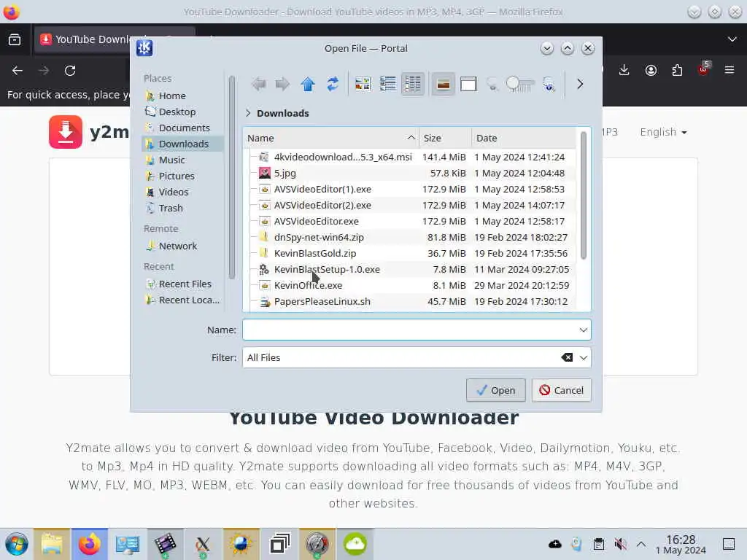This screenshot has height=560, width=747.
Task: Open the Filter dropdown arrow
Action: [x=584, y=357]
